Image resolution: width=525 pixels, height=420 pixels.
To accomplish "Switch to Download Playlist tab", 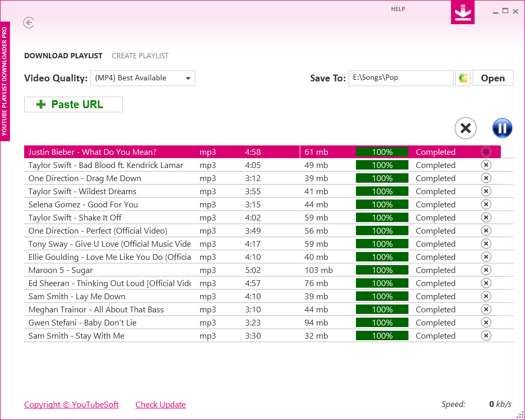I will 64,56.
